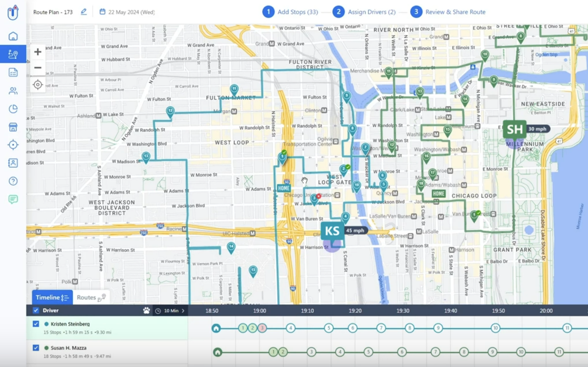Open the Home icon in sidebar
The height and width of the screenshot is (367, 588).
coord(13,36)
